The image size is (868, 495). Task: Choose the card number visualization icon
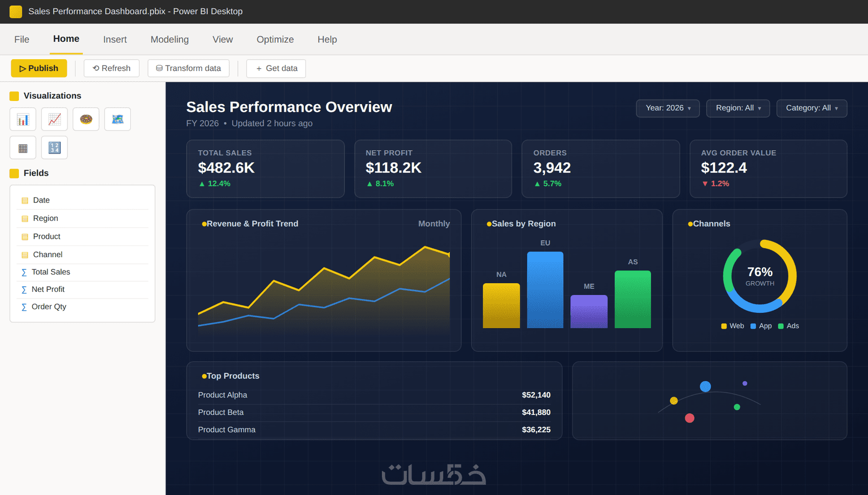click(55, 148)
